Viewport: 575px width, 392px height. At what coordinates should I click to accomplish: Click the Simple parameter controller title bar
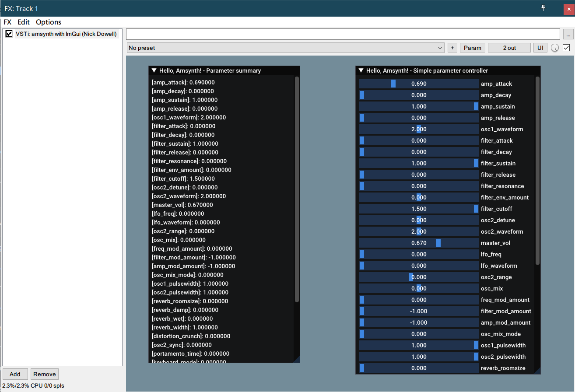click(448, 70)
